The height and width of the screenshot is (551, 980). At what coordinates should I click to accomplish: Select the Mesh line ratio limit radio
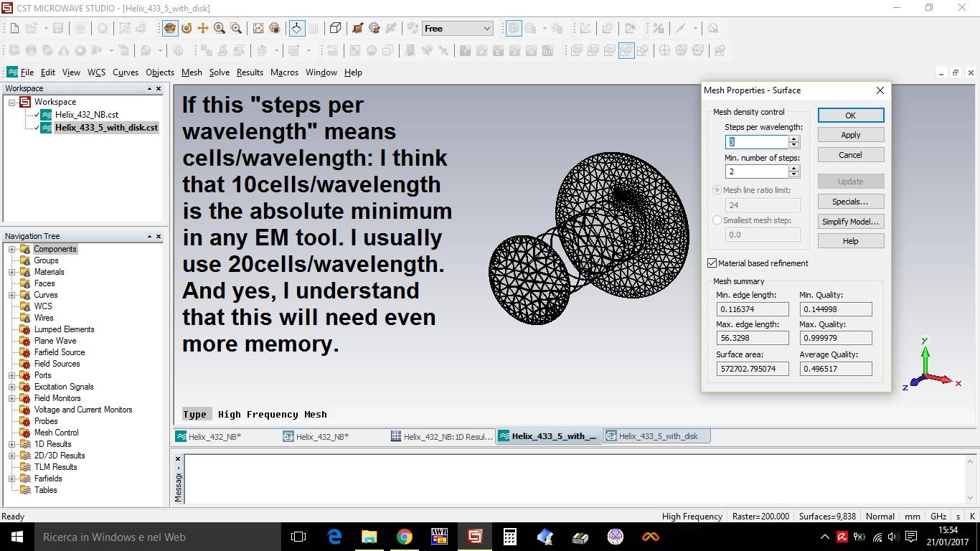717,190
